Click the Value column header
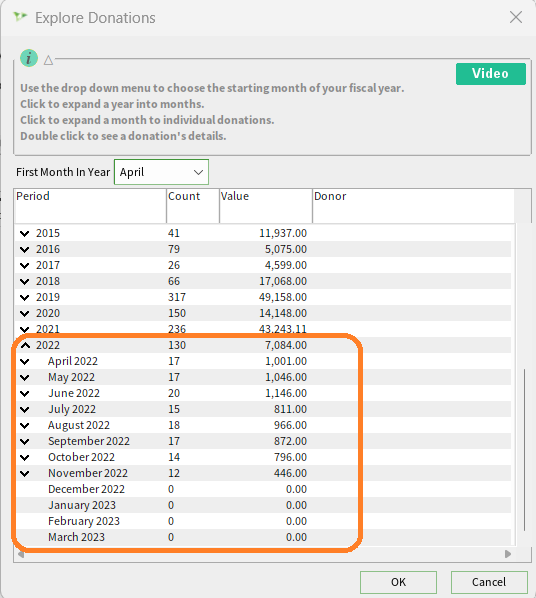 [266, 206]
